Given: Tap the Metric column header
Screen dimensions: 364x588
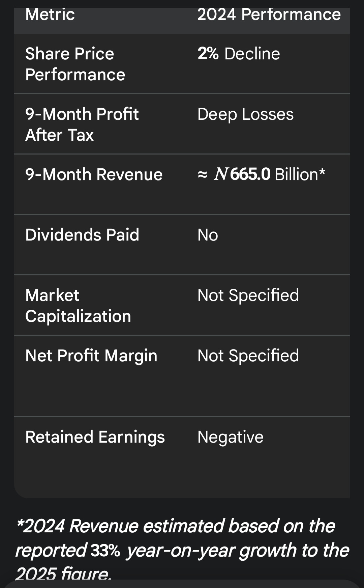Looking at the screenshot, I should coord(50,15).
